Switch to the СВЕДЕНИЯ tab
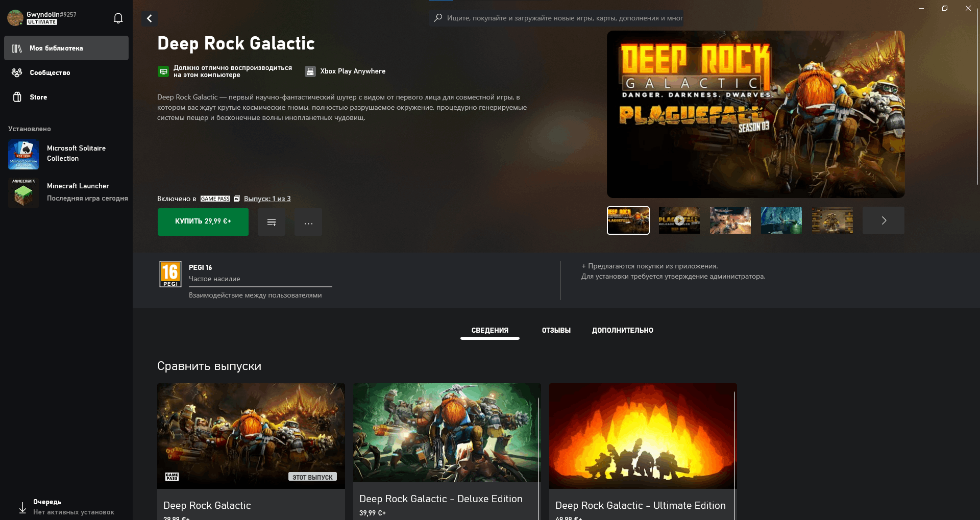This screenshot has height=520, width=980. pos(490,330)
